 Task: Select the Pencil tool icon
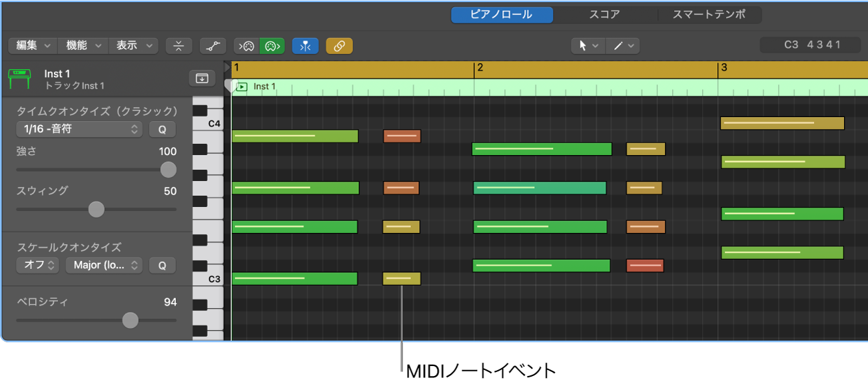pos(618,46)
